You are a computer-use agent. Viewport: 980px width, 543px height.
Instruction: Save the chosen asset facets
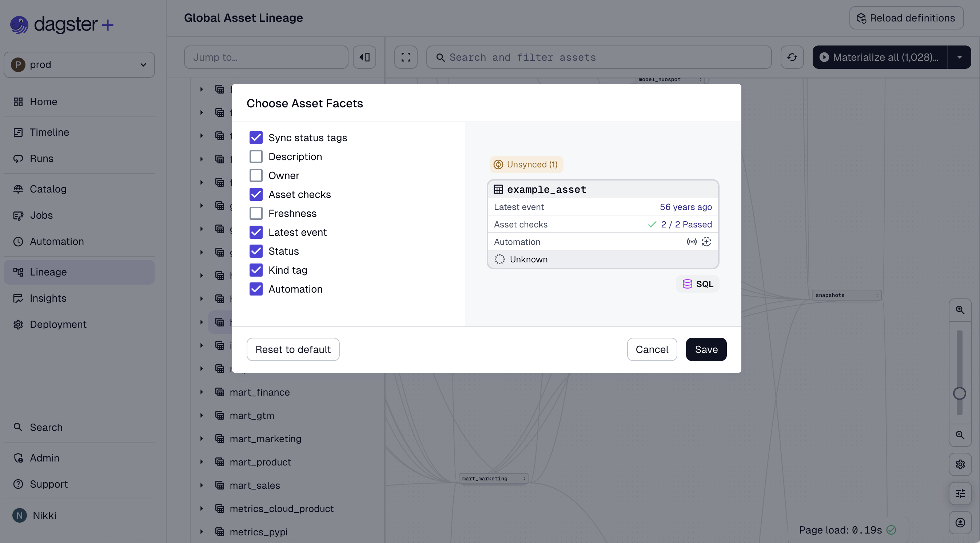706,349
